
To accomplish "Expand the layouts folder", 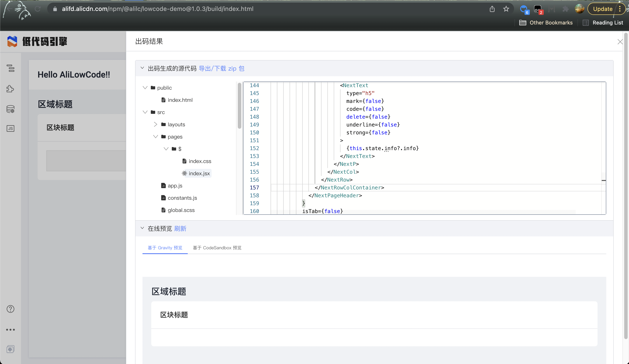I will point(156,124).
